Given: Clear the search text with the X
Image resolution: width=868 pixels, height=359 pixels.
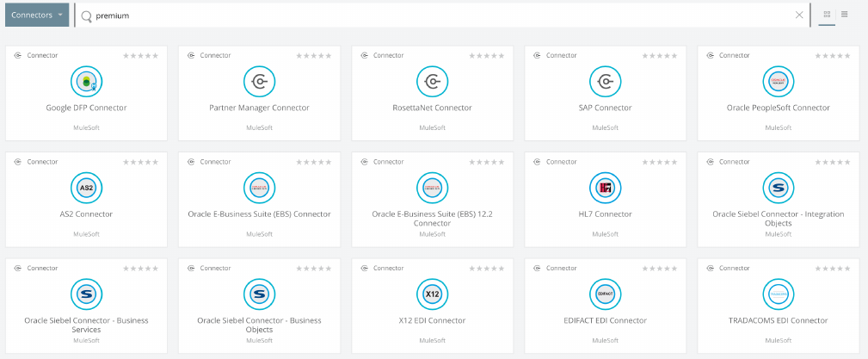Looking at the screenshot, I should pyautogui.click(x=799, y=15).
